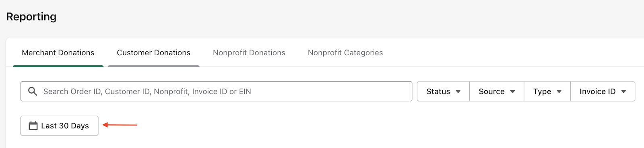Image resolution: width=644 pixels, height=148 pixels.
Task: Select the Nonprofit Donations tab
Action: coord(249,53)
